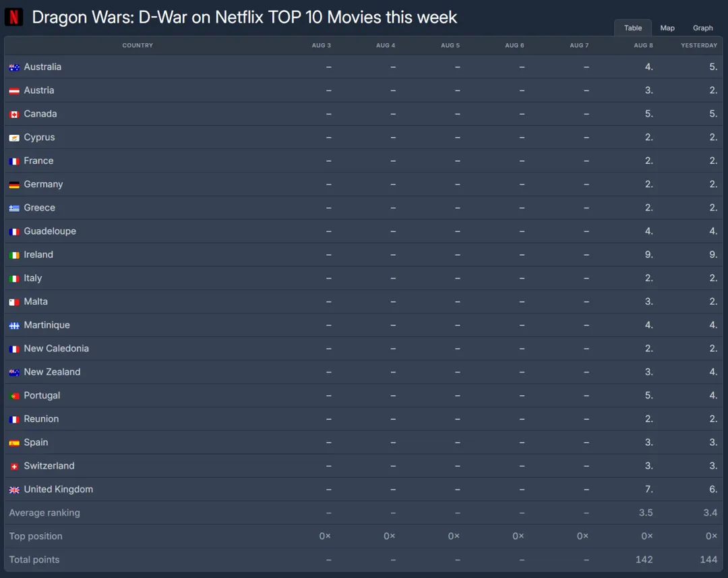Click the Average ranking row label
Screen dimensions: 728x578
pos(44,513)
